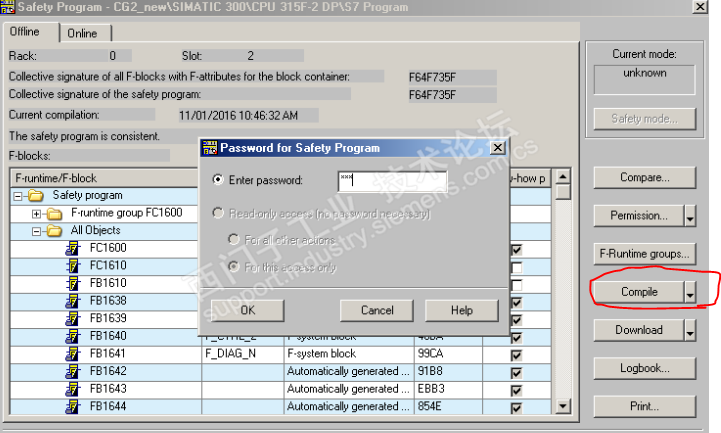Click the Print button

tap(645, 407)
